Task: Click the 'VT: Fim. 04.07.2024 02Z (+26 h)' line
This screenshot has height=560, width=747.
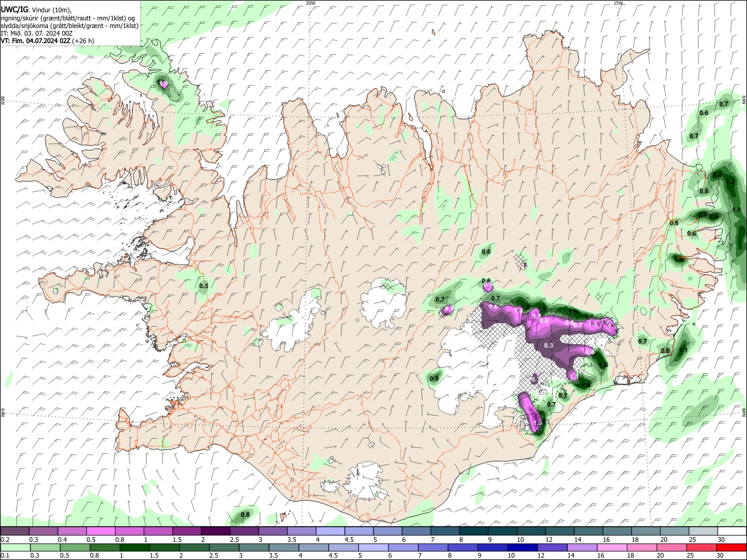Action: pos(47,41)
